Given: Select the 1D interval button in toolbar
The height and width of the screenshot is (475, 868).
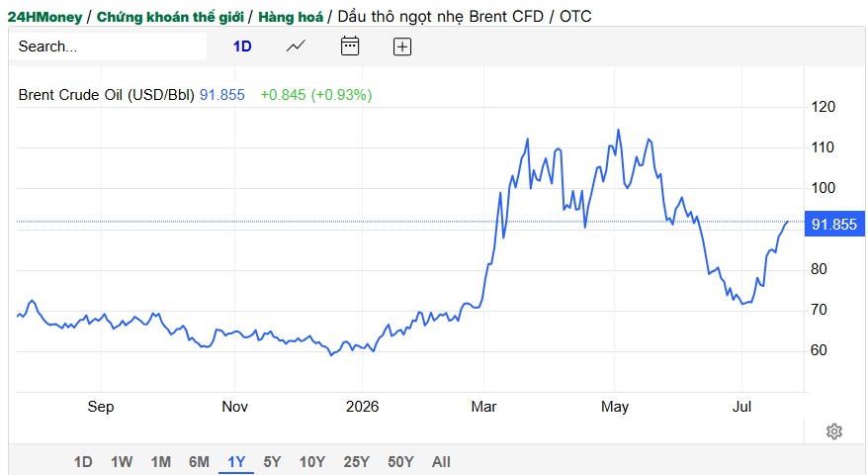Looking at the screenshot, I should tap(242, 46).
